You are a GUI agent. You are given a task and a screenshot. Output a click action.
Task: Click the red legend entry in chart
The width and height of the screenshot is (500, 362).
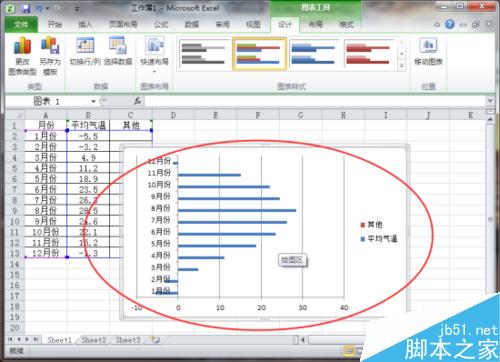[x=371, y=225]
